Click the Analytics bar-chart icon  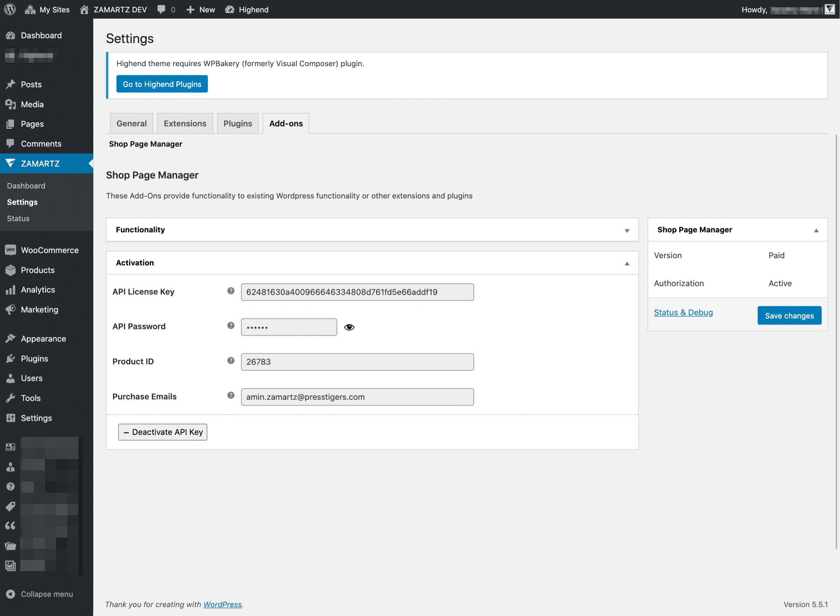pyautogui.click(x=11, y=289)
